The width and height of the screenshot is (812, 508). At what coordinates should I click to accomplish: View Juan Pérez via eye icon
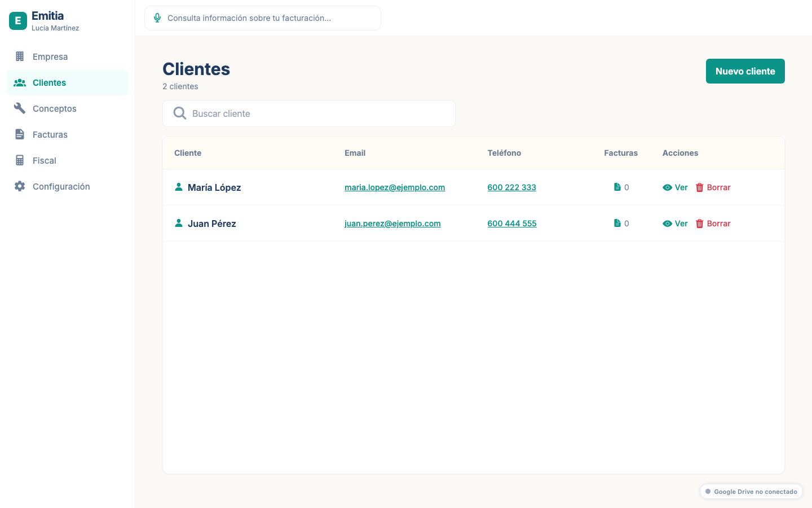[668, 224]
